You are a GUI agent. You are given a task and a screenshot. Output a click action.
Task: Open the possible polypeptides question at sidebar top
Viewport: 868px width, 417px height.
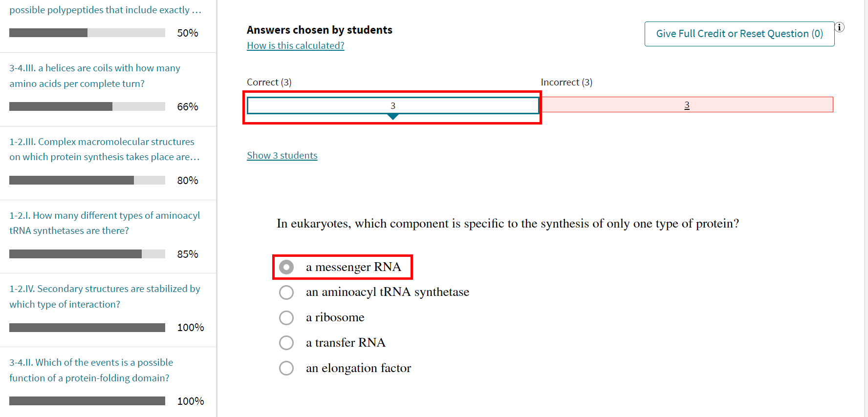[x=106, y=9]
